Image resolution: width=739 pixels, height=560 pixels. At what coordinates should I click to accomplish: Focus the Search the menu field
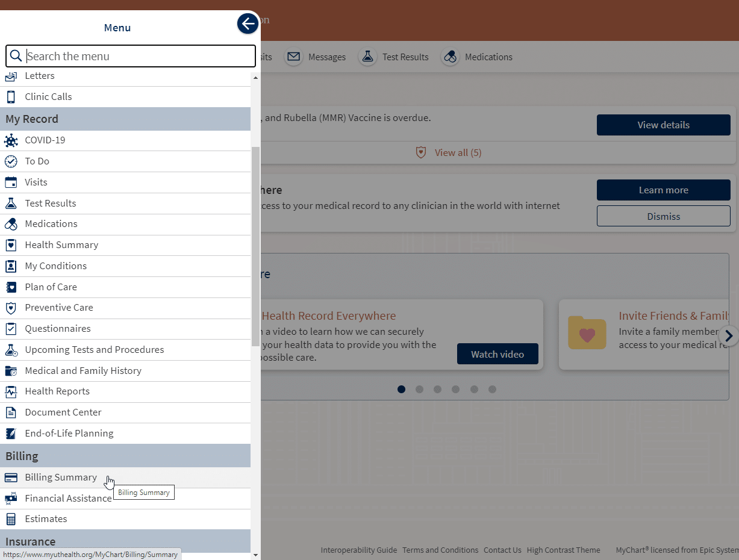[x=139, y=57]
